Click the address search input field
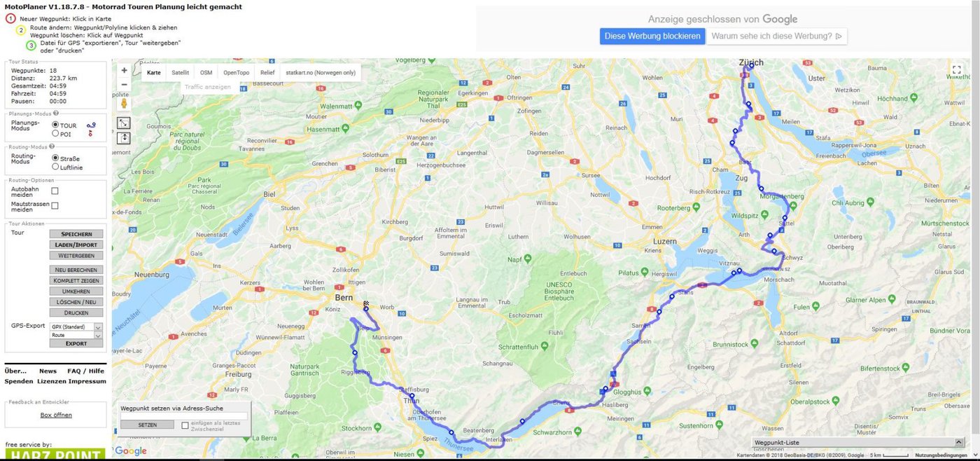The height and width of the screenshot is (461, 980). pyautogui.click(x=183, y=416)
